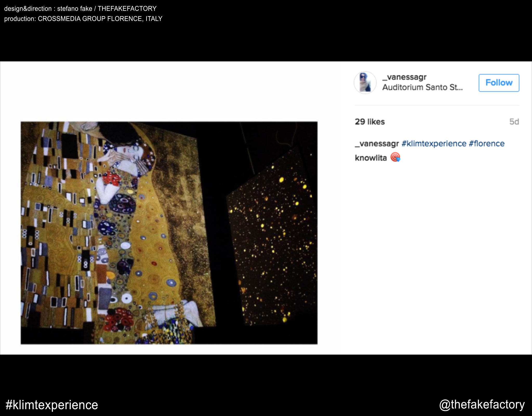
Task: Click the bottom-left #klimtexperience footer text
Action: (x=52, y=405)
